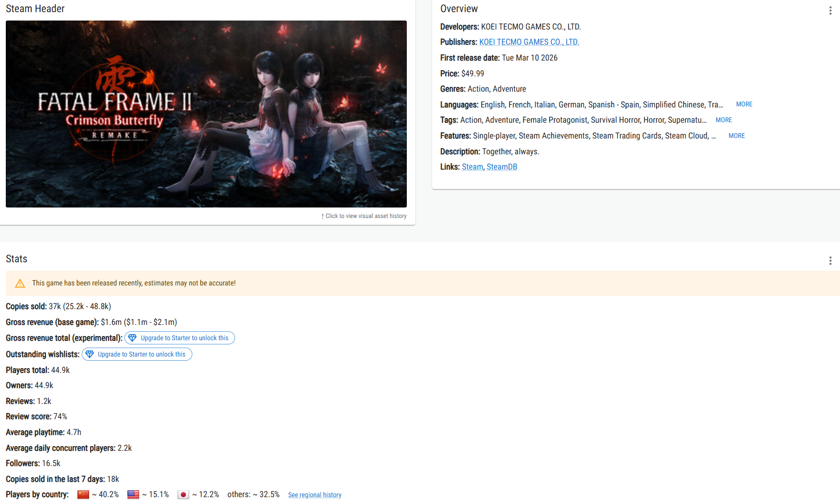Click the United States flag icon
The image size is (840, 504).
[133, 495]
